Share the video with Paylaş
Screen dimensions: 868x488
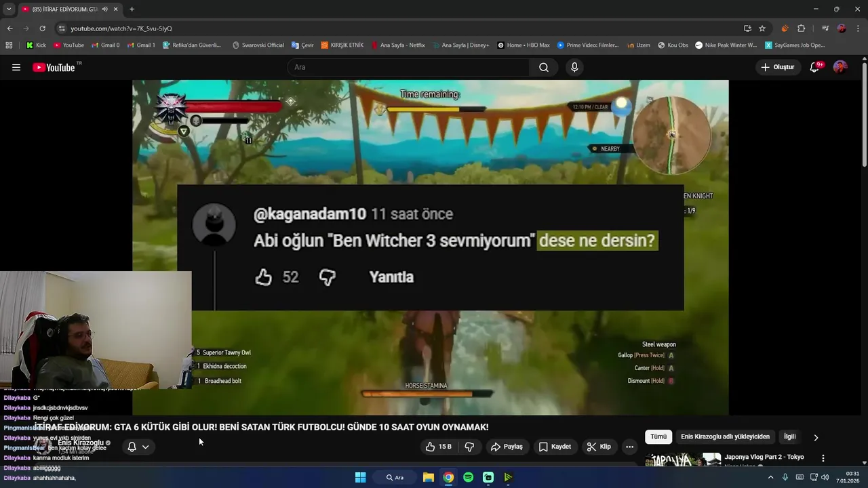507,447
